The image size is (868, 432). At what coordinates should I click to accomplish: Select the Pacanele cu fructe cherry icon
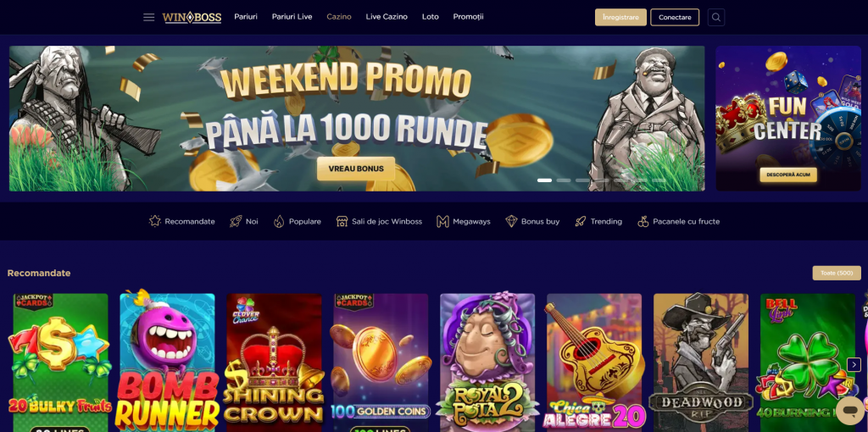point(643,221)
